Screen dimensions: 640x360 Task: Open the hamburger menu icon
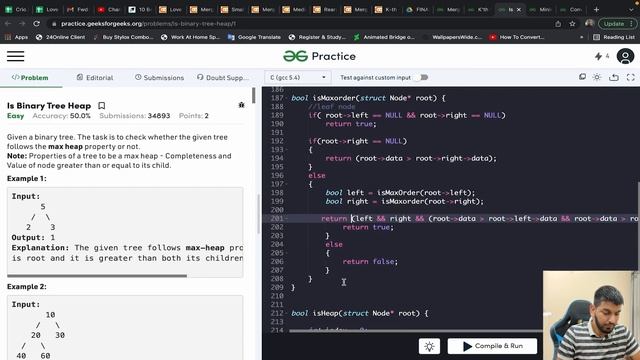coord(16,56)
